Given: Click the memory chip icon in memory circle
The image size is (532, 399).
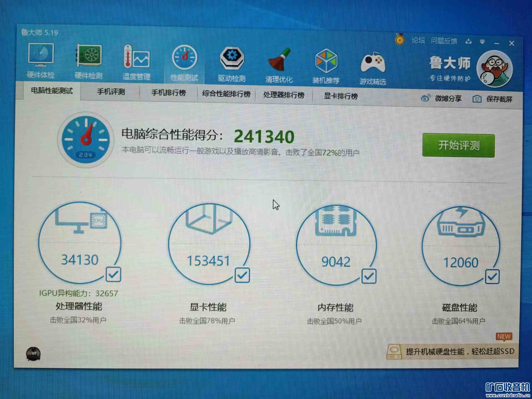Looking at the screenshot, I should click(336, 221).
